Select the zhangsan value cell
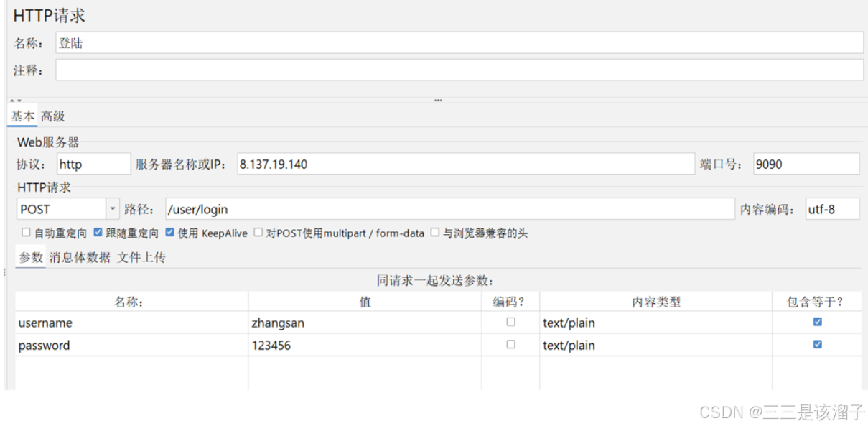This screenshot has width=868, height=426. tap(365, 323)
